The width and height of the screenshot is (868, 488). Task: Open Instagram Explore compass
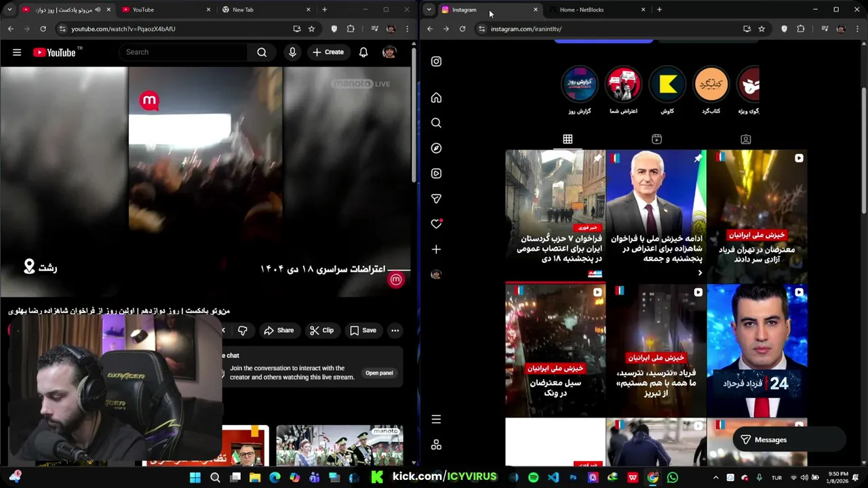(x=436, y=148)
